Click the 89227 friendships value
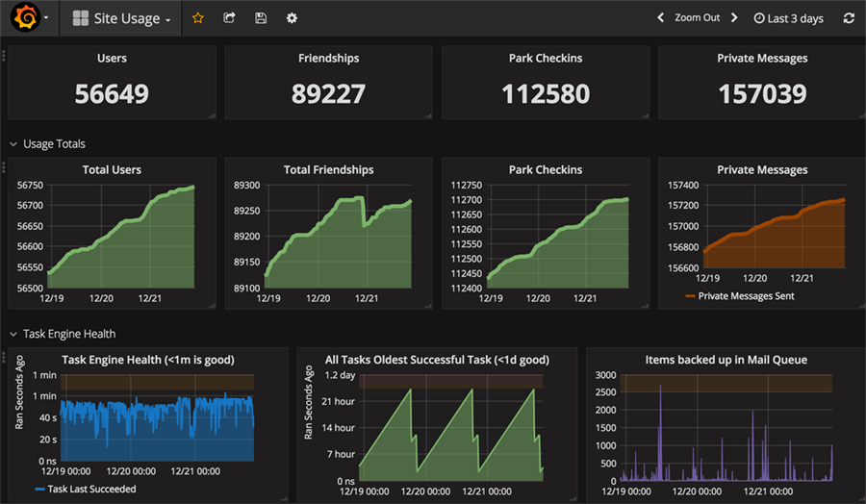This screenshot has height=504, width=866. point(329,93)
